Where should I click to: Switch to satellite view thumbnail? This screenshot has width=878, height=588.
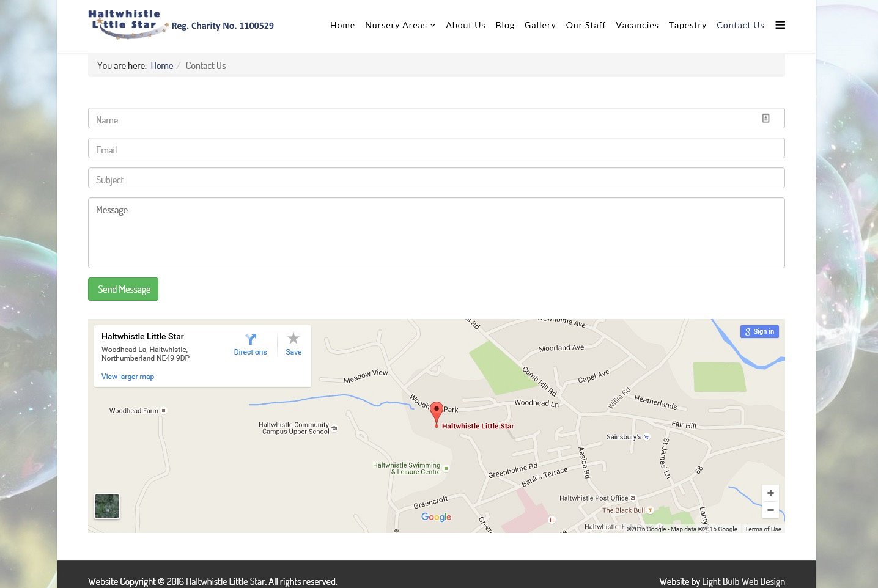coord(107,506)
